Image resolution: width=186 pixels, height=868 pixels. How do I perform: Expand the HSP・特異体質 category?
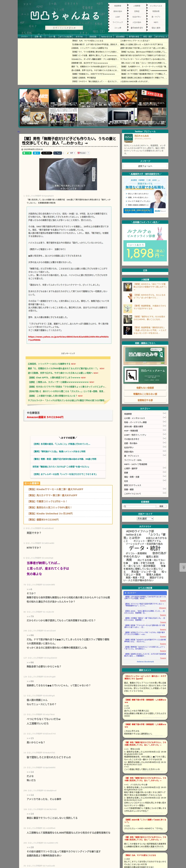(x=164, y=430)
